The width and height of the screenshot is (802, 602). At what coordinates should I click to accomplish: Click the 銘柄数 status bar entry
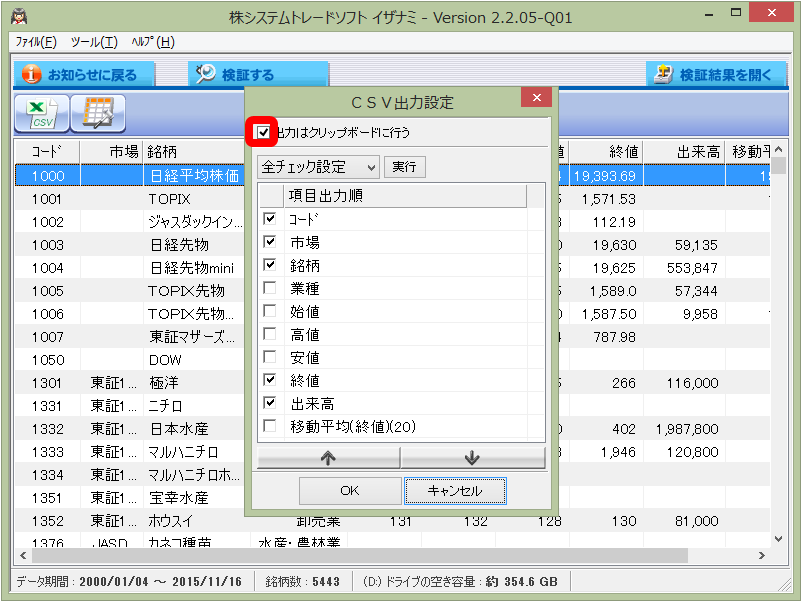(x=302, y=582)
